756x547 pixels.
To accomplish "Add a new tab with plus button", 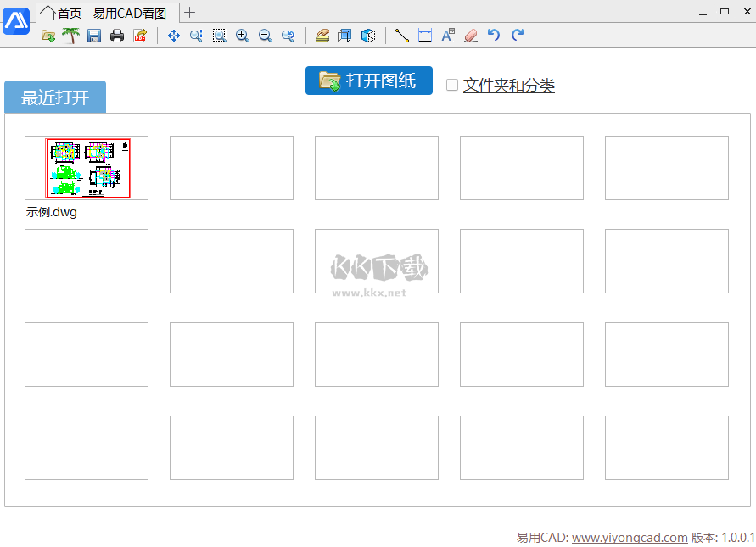I will 189,13.
